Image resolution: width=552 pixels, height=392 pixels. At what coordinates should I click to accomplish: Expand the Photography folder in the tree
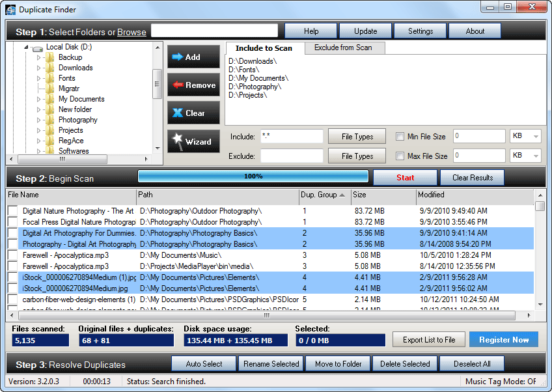click(x=39, y=119)
